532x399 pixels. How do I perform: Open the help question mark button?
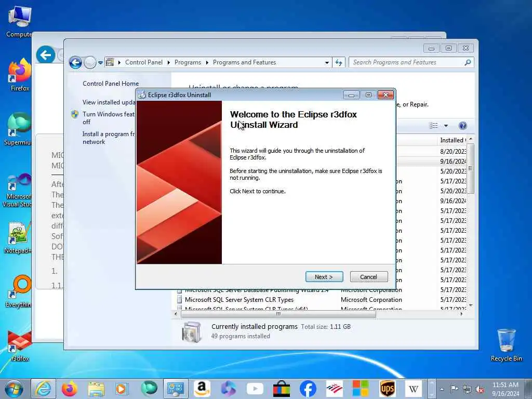(462, 126)
